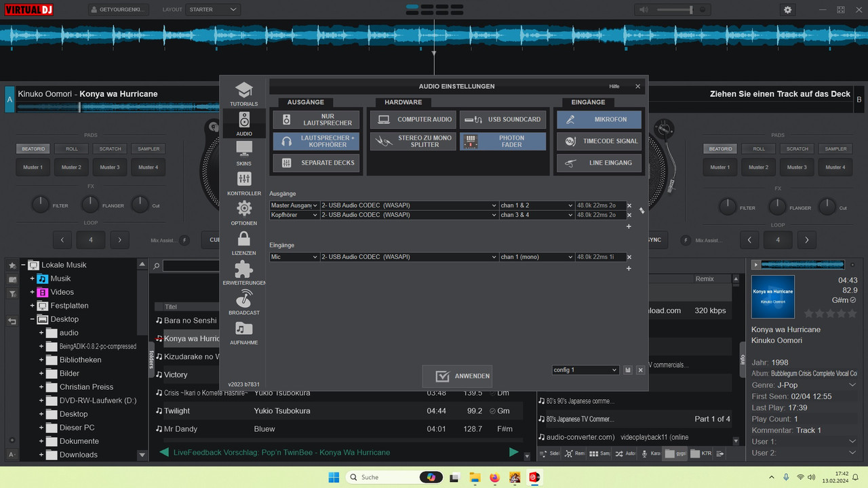Open Master Ausgang output type dropdown
The image size is (868, 488).
(x=294, y=205)
